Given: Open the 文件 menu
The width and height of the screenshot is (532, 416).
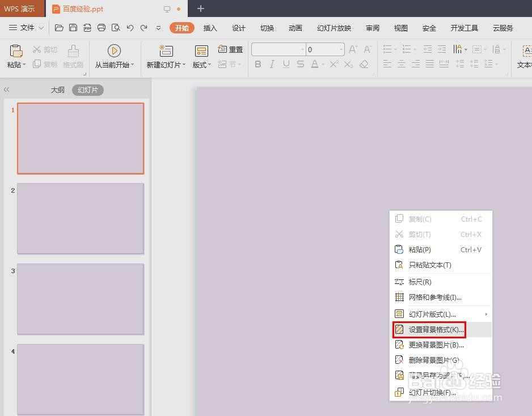Looking at the screenshot, I should coord(26,28).
